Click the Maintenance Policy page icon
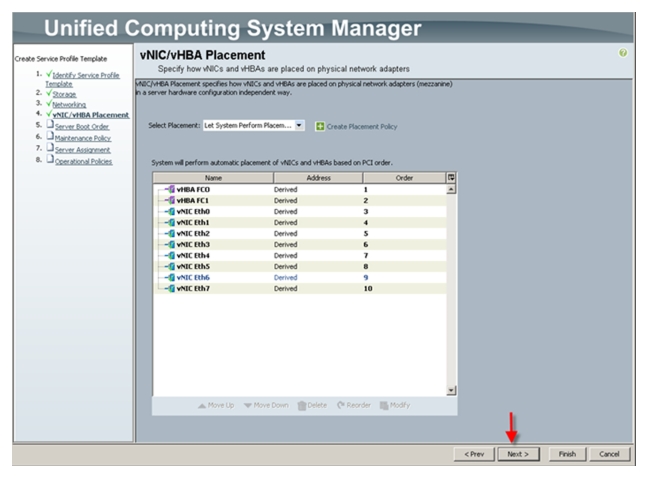Image resolution: width=649 pixels, height=479 pixels. pyautogui.click(x=50, y=135)
